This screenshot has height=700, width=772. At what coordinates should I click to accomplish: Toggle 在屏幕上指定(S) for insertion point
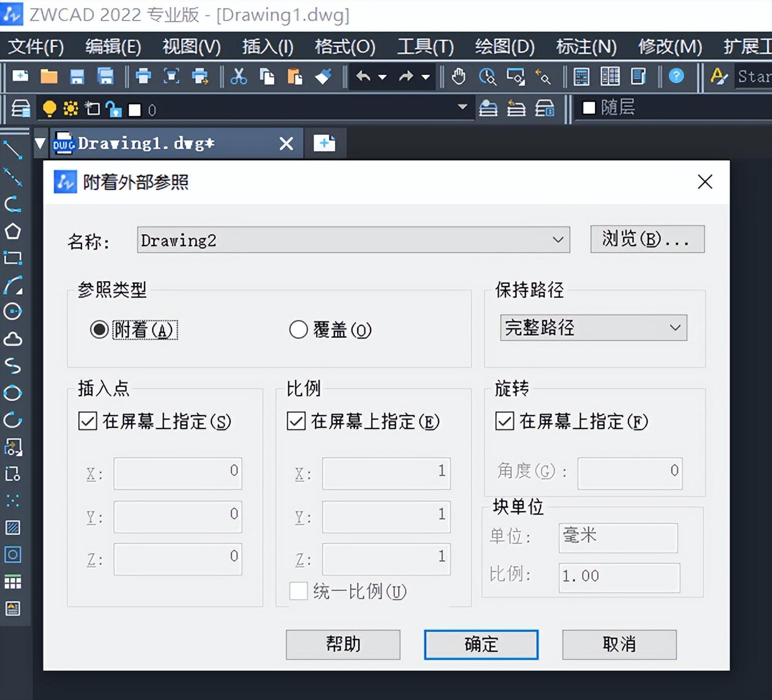coord(88,422)
